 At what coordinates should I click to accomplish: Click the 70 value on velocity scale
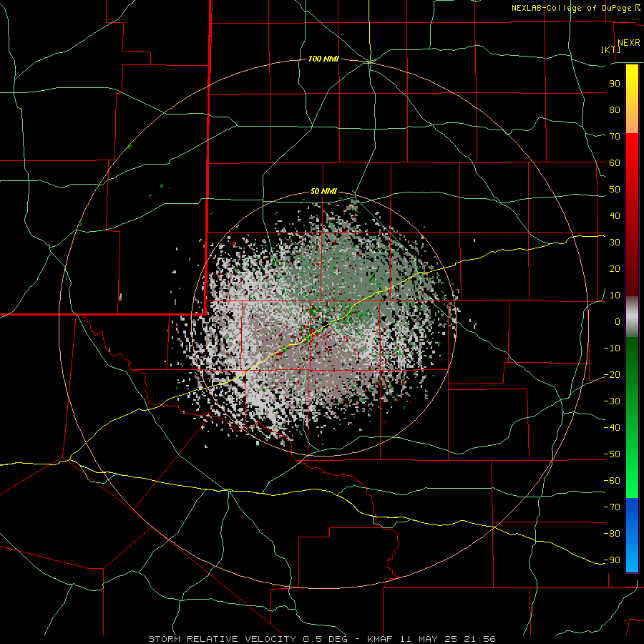coord(615,137)
